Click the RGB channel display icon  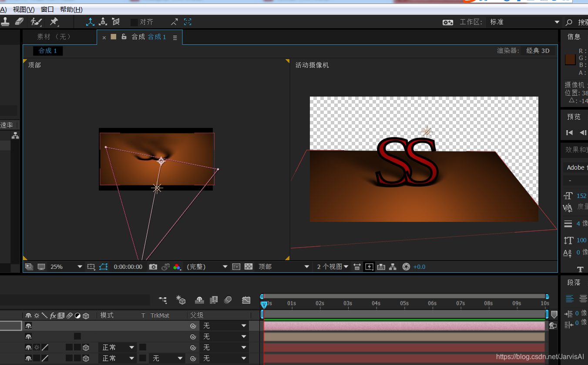(x=177, y=267)
